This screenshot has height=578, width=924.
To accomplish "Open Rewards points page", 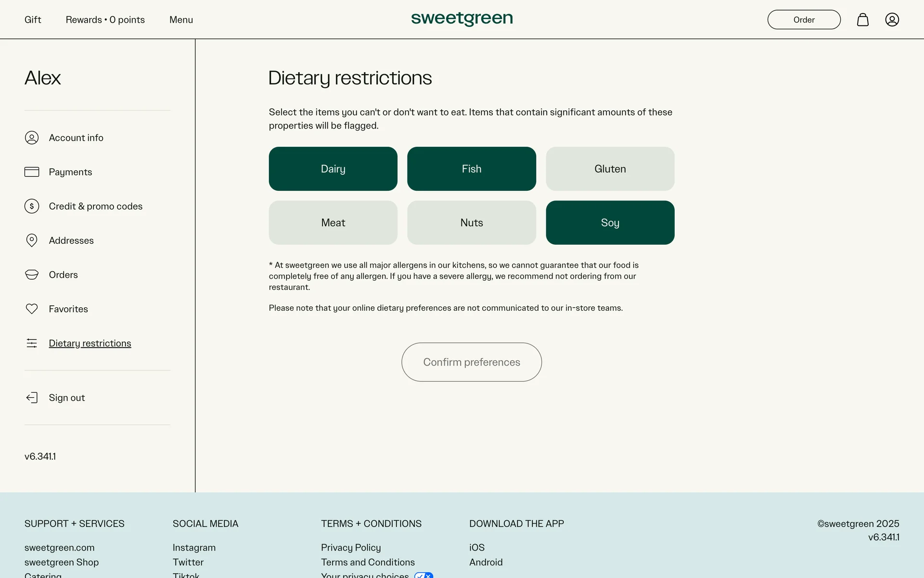I will (x=105, y=20).
